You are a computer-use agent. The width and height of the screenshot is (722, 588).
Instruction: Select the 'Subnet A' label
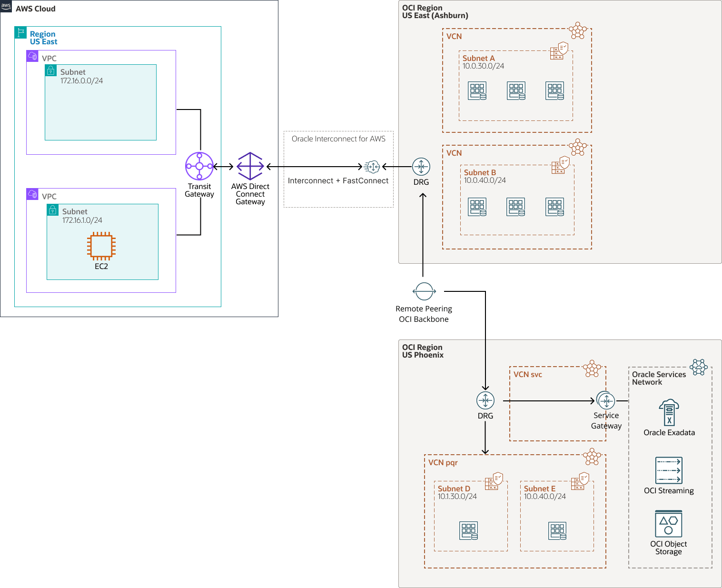(478, 58)
